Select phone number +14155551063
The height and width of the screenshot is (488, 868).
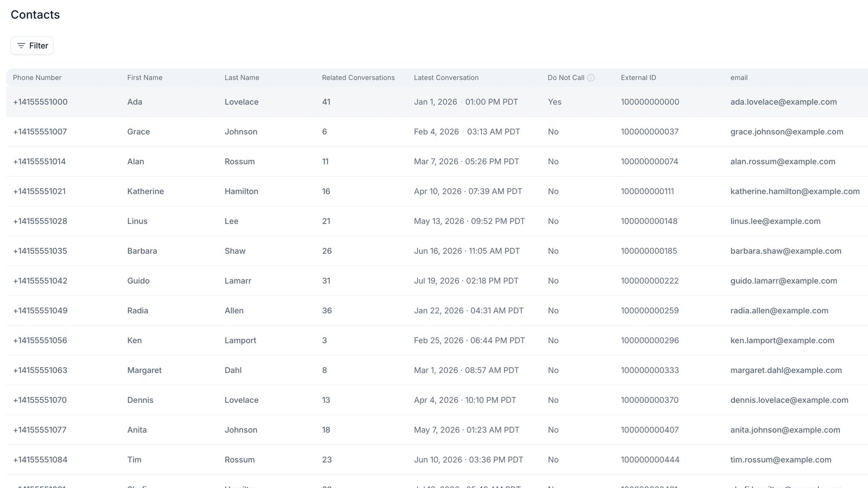[40, 370]
